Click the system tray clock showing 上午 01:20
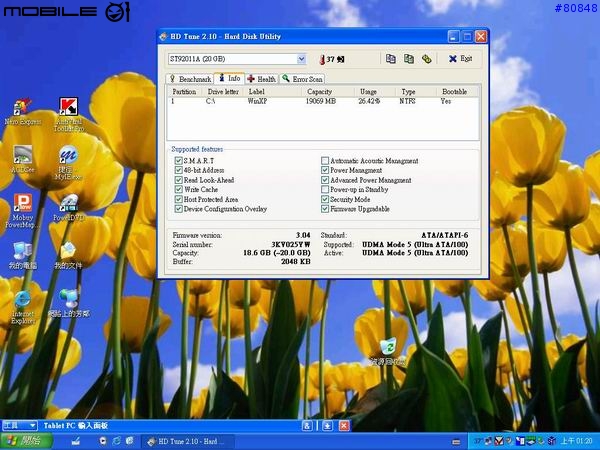The height and width of the screenshot is (450, 600). tap(579, 441)
